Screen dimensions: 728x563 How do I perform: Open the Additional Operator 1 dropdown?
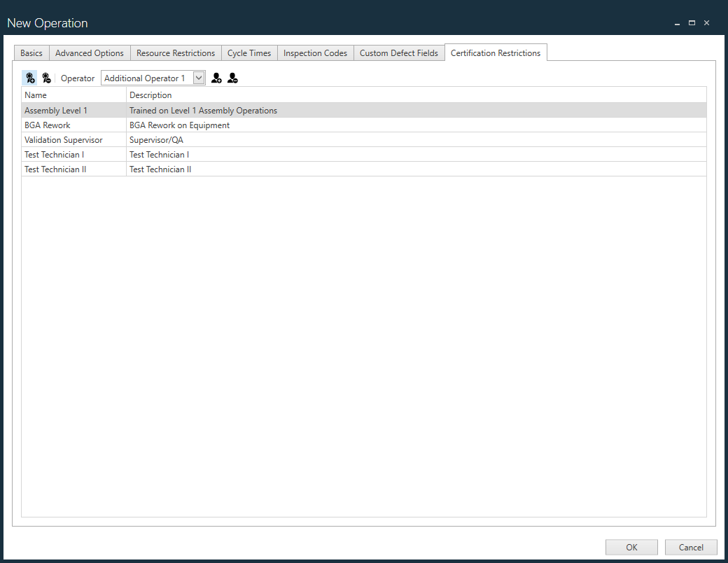pos(199,78)
